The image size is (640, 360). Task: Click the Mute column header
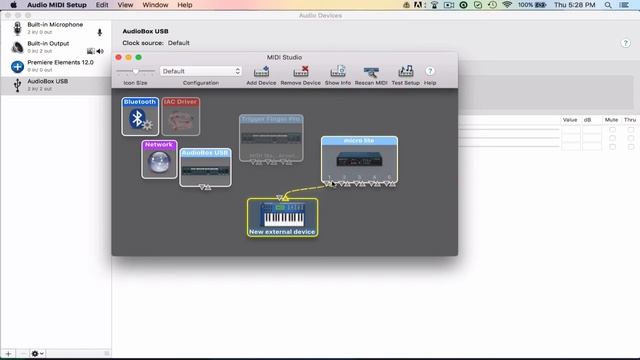pos(611,120)
